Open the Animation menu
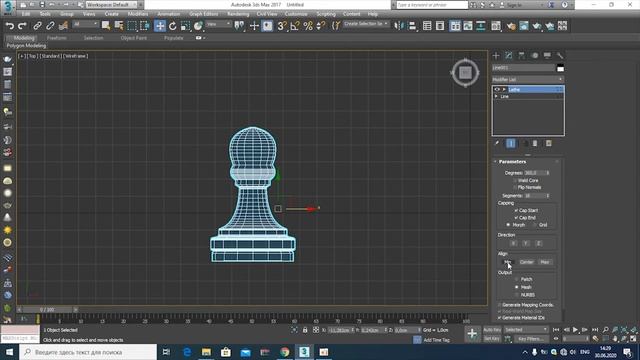This screenshot has height=360, width=640. pos(169,13)
